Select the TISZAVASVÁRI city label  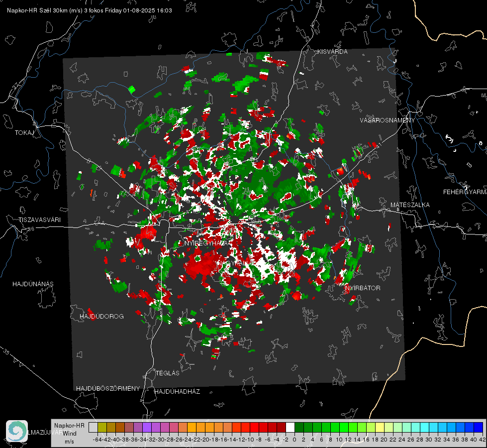pos(39,220)
